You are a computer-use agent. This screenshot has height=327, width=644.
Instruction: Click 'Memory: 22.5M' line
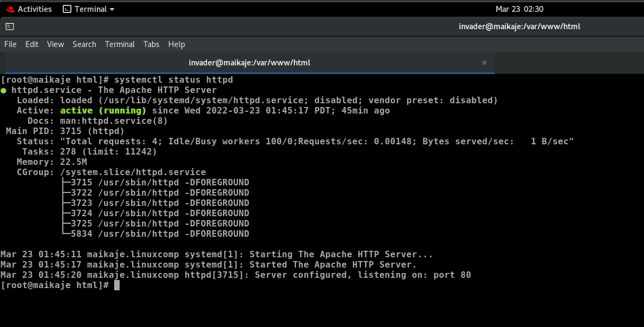pyautogui.click(x=52, y=162)
